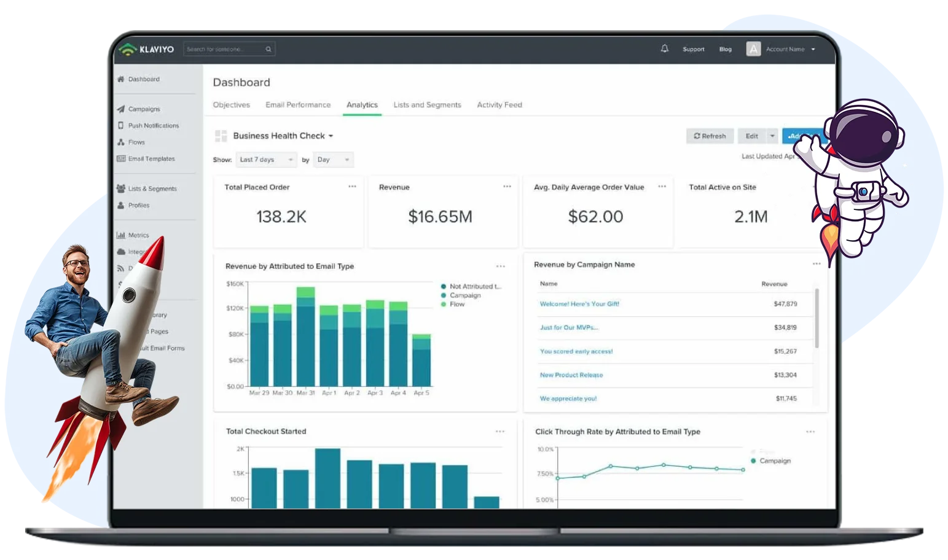948x560 pixels.
Task: Open Metrics bar chart icon
Action: [121, 235]
